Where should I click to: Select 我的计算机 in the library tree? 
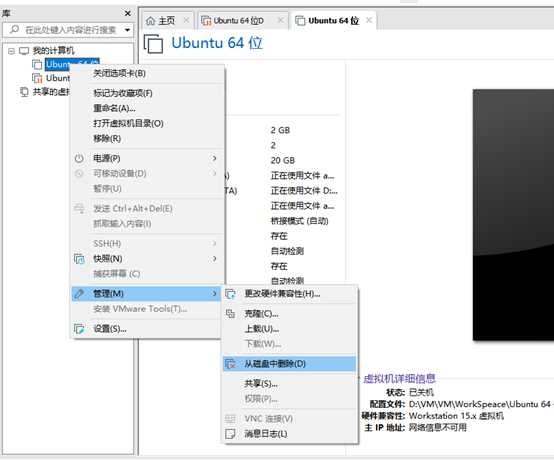[x=53, y=51]
